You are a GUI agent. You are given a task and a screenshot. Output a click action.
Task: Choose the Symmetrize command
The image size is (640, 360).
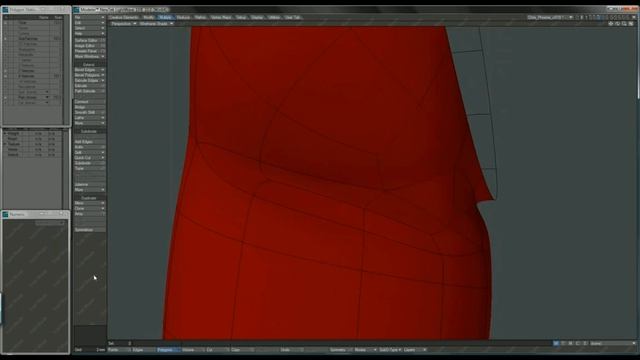click(x=89, y=230)
